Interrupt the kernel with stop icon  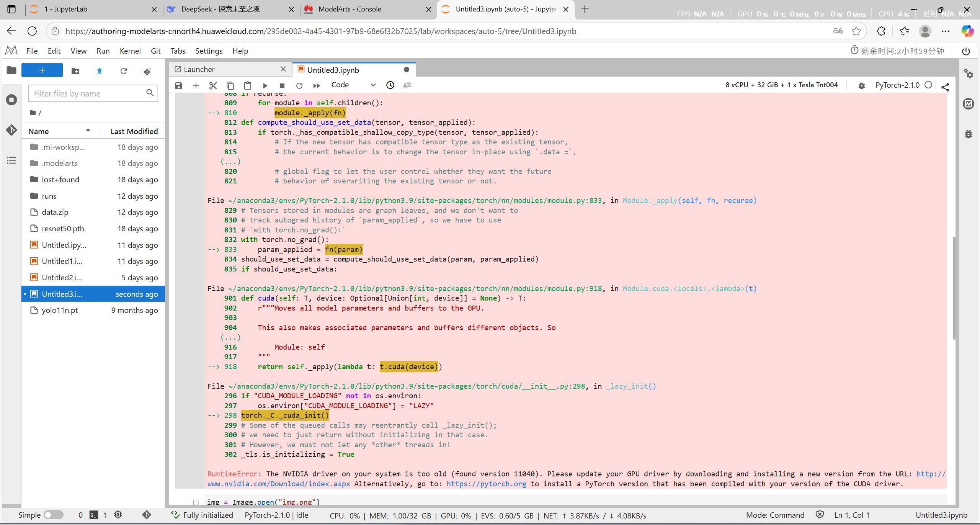282,85
